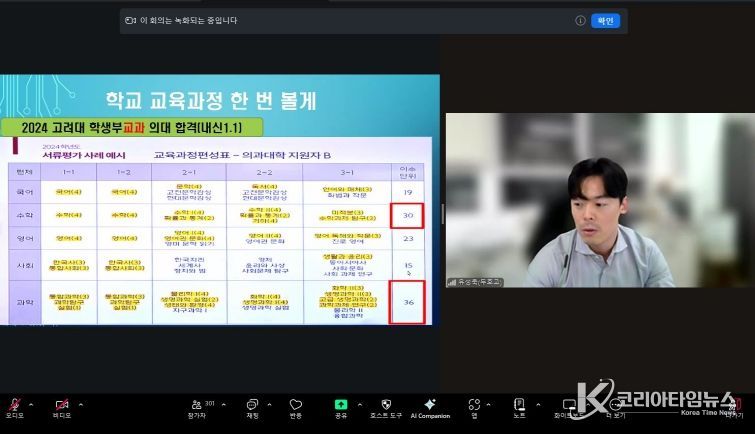Select the speaker's video tile
The width and height of the screenshot is (755, 434).
[x=600, y=200]
